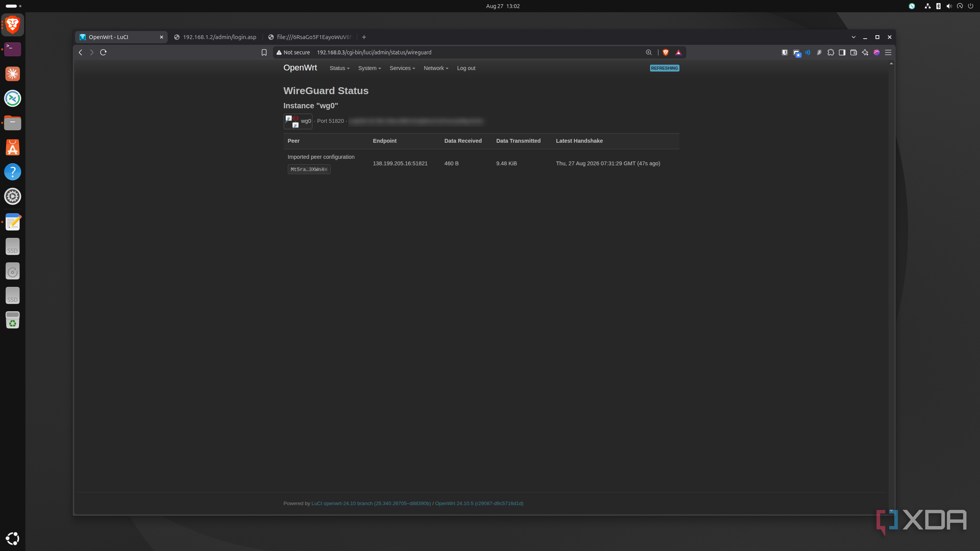Image resolution: width=980 pixels, height=551 pixels.
Task: Reload the WireGuard status page
Action: click(103, 52)
